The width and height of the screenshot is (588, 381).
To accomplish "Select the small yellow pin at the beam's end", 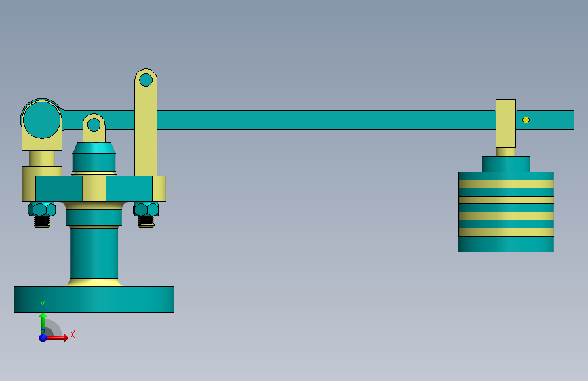I will pos(526,120).
